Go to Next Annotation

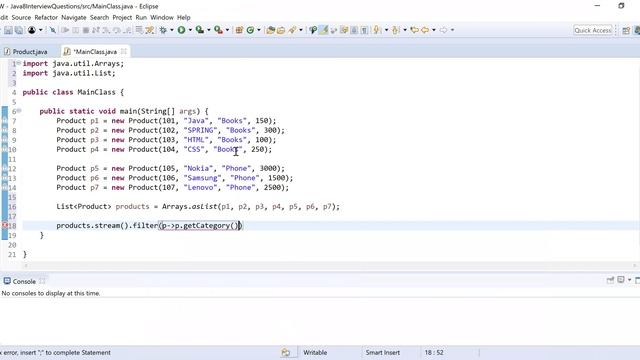(377, 30)
